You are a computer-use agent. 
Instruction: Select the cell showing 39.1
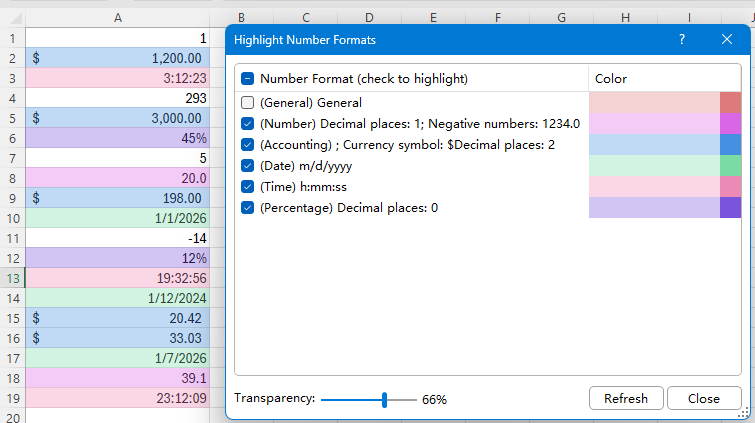click(x=117, y=378)
